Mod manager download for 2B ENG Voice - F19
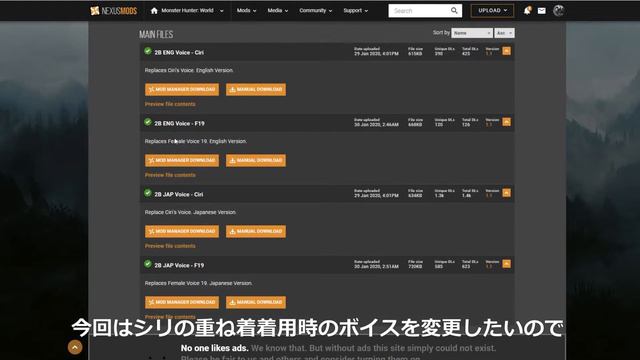 tap(182, 160)
